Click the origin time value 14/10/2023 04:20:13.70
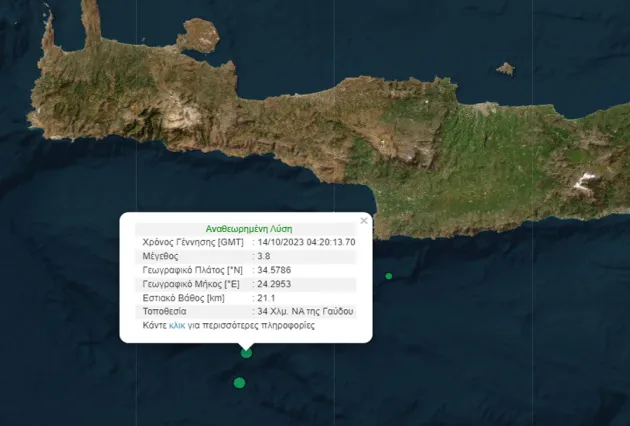 306,242
